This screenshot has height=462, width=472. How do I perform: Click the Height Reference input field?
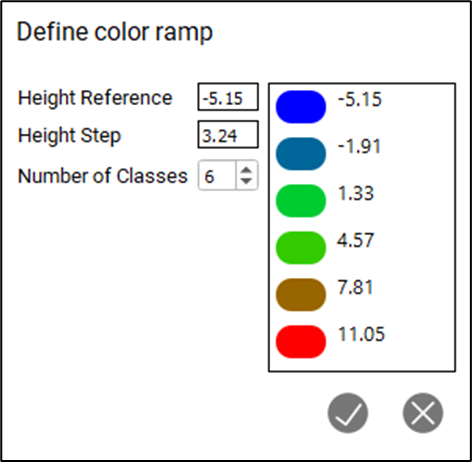pos(228,97)
